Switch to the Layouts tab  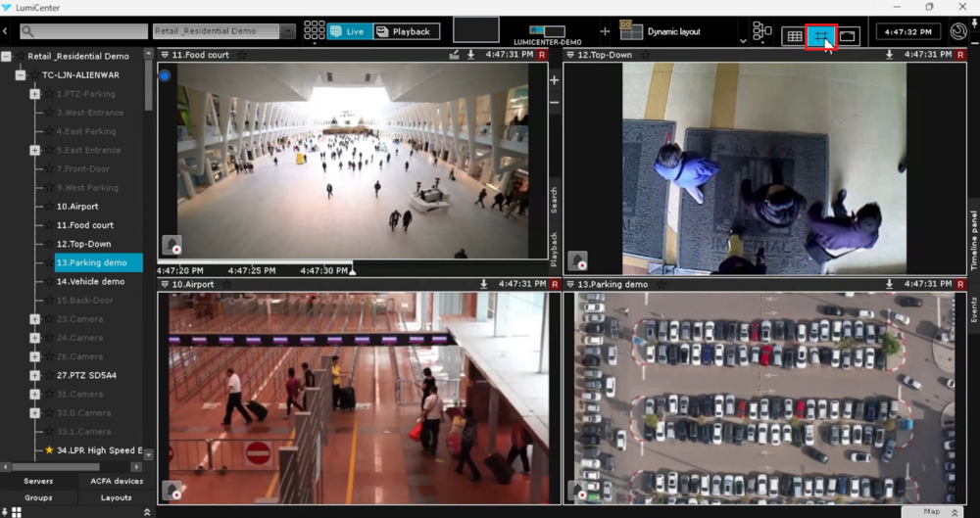tap(116, 497)
